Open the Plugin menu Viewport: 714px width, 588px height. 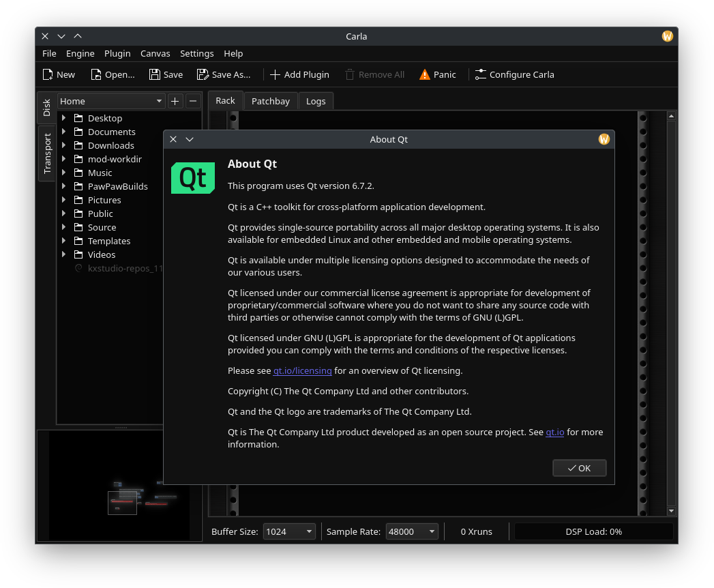[117, 53]
